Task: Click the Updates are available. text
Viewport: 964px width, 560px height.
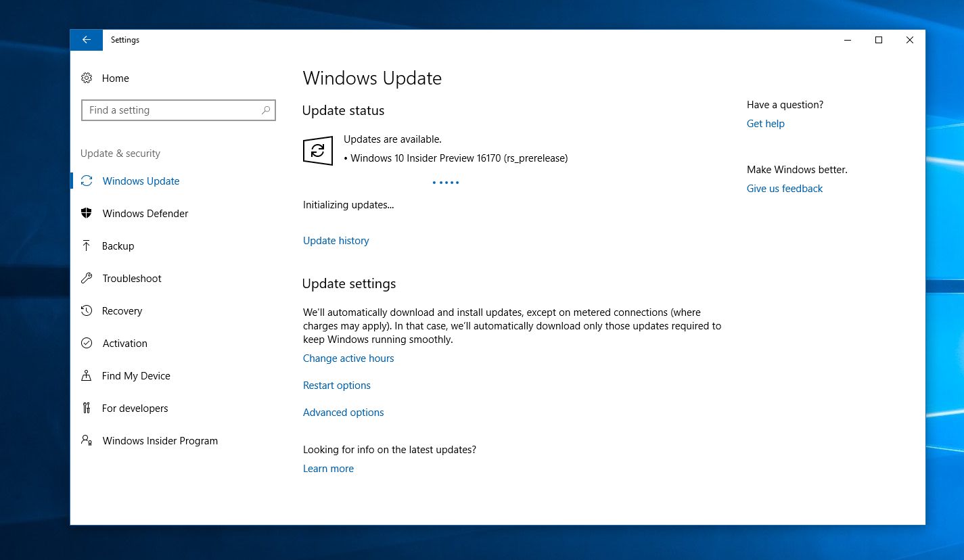Action: pyautogui.click(x=392, y=139)
